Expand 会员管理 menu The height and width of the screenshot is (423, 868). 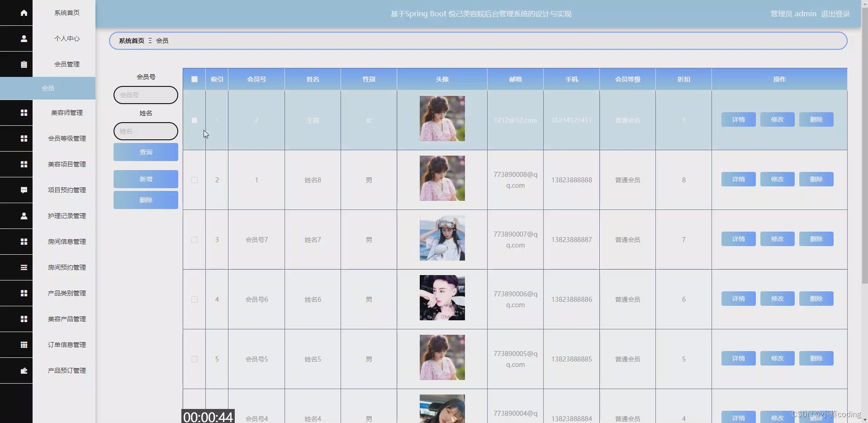[x=67, y=64]
